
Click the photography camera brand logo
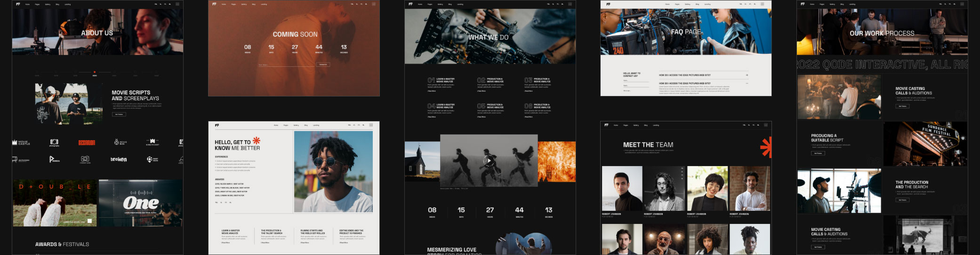pyautogui.click(x=54, y=142)
